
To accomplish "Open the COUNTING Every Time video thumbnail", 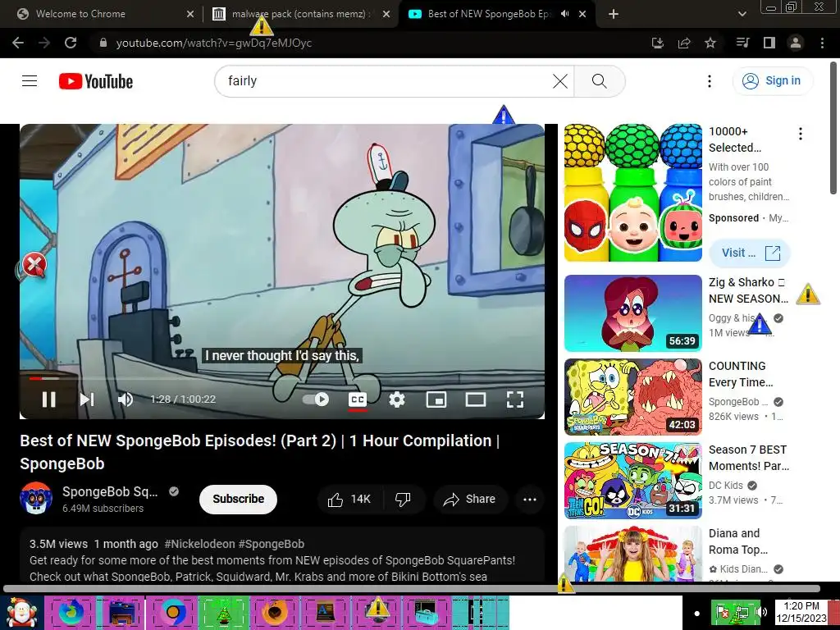I will click(x=633, y=397).
